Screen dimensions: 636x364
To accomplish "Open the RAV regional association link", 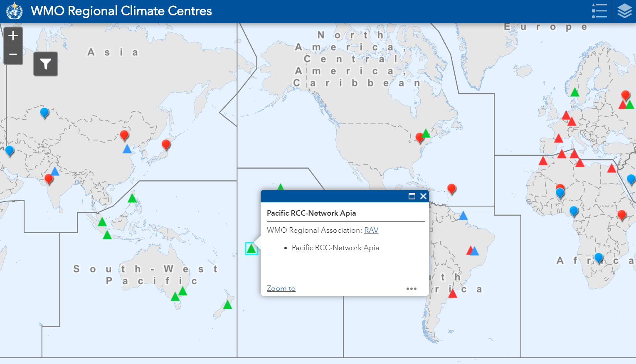I will coord(371,230).
